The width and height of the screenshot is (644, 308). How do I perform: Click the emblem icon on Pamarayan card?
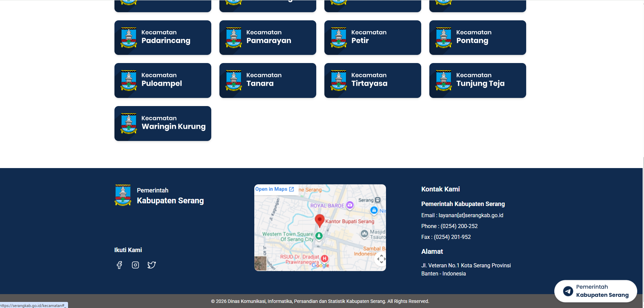pyautogui.click(x=234, y=38)
